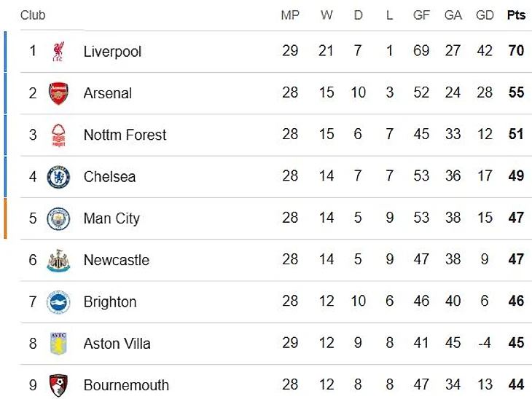Screen dimensions: 532x399
Task: Click the Aston Villa crest icon
Action: [58, 344]
